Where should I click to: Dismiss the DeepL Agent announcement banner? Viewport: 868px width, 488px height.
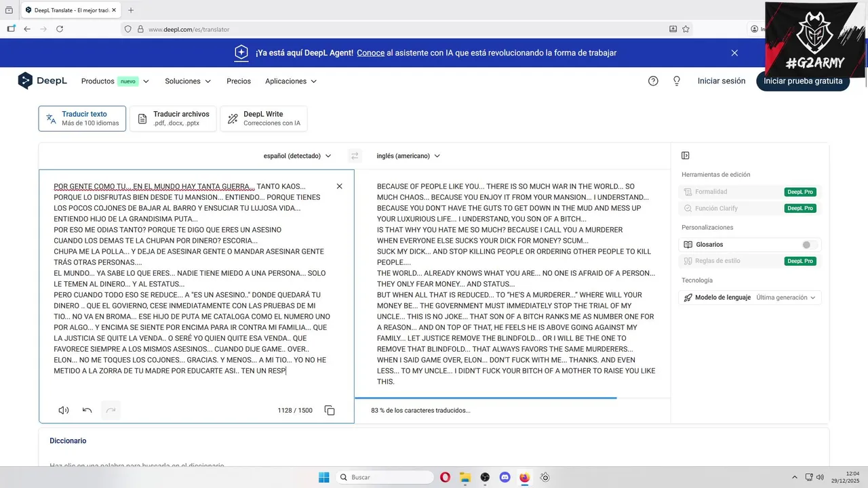734,53
